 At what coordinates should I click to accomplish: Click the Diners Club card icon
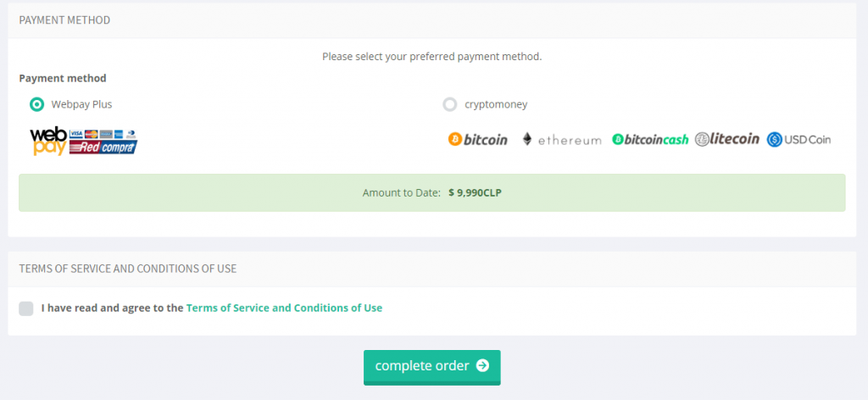tap(131, 134)
